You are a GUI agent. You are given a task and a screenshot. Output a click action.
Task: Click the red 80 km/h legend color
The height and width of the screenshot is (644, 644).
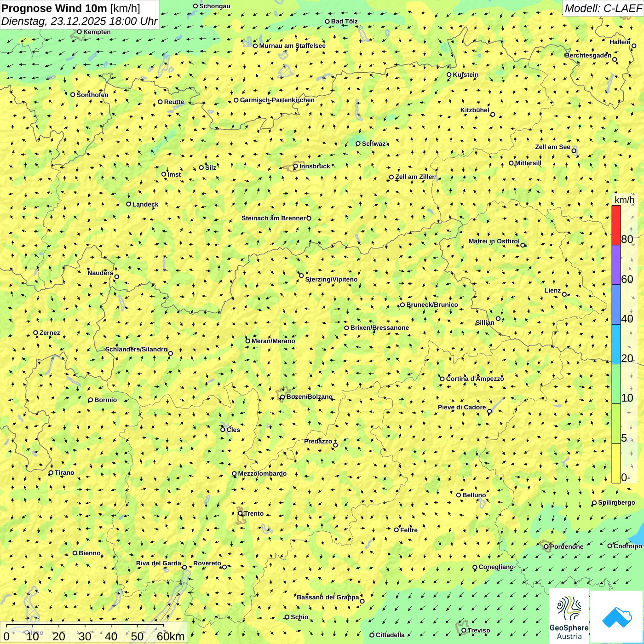[616, 225]
